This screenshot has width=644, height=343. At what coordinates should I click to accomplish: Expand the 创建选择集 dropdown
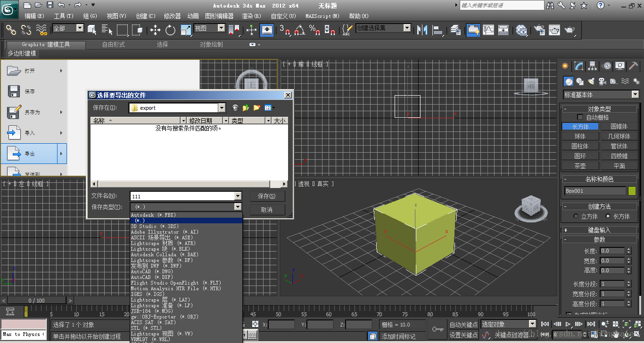(x=407, y=28)
